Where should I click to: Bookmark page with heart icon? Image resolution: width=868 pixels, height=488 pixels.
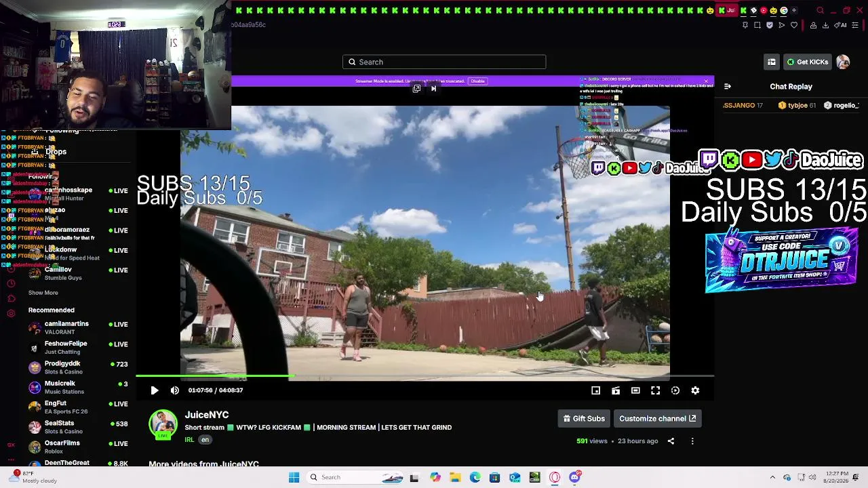click(794, 25)
